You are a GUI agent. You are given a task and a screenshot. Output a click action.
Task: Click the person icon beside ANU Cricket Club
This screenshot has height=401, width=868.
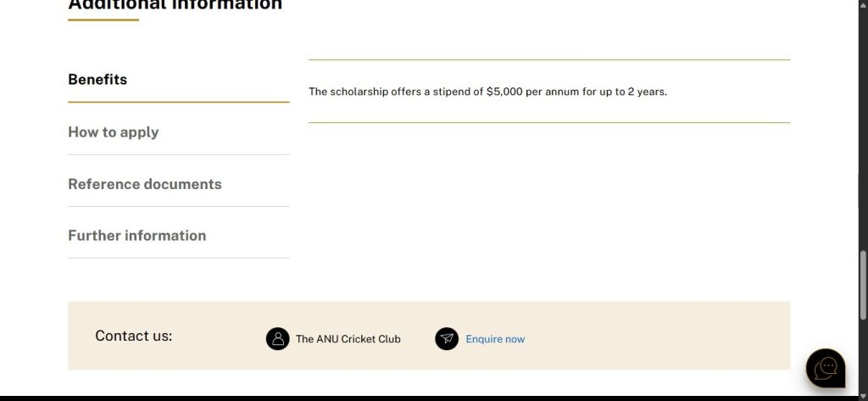[277, 339]
